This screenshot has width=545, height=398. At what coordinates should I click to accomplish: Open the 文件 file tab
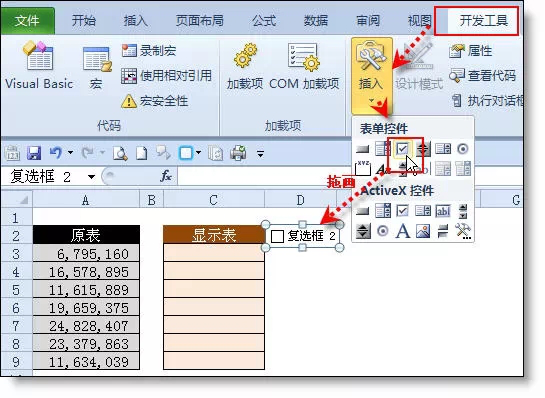tap(27, 21)
